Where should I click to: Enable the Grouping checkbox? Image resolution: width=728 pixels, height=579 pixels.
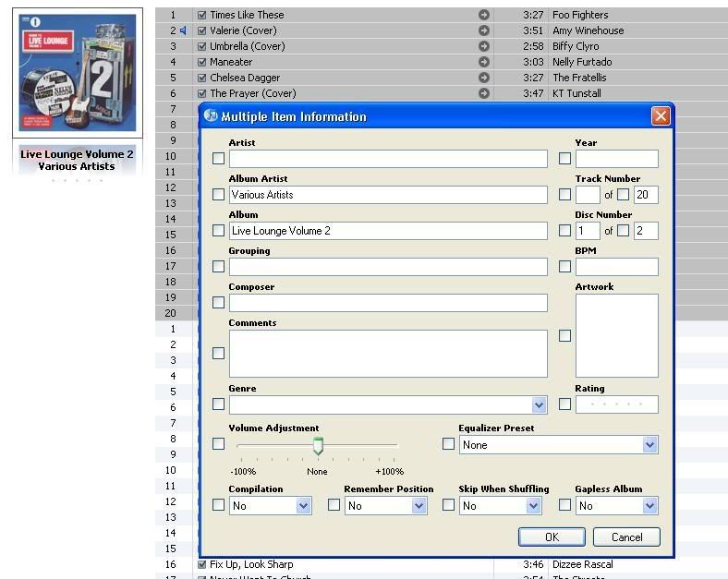[x=218, y=267]
